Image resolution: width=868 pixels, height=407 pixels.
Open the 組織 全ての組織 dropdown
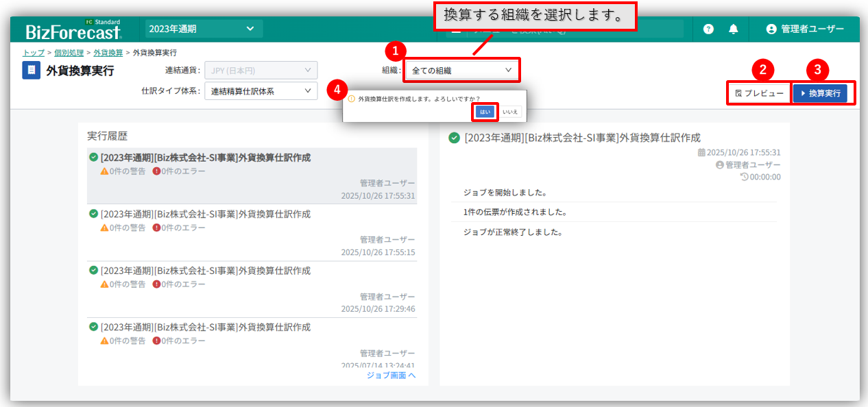[461, 70]
